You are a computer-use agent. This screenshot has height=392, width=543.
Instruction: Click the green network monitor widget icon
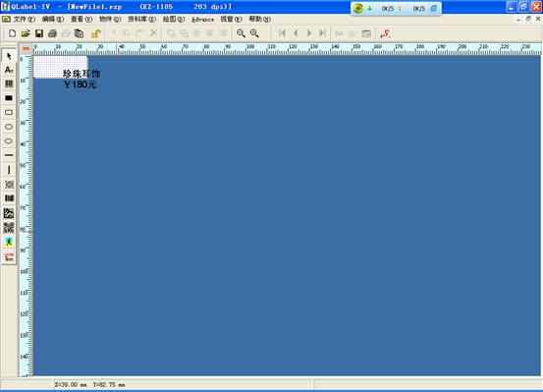coord(358,8)
